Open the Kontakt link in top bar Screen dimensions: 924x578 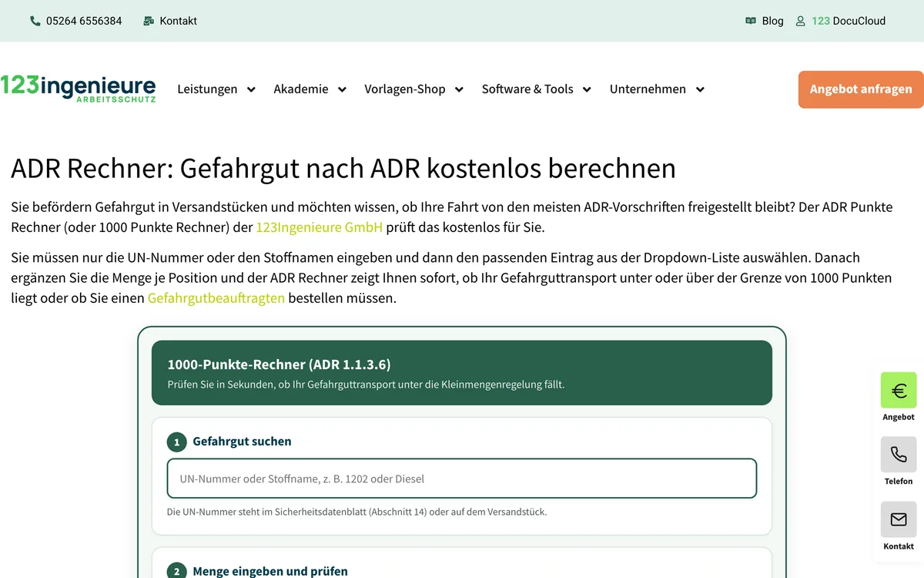[x=179, y=21]
